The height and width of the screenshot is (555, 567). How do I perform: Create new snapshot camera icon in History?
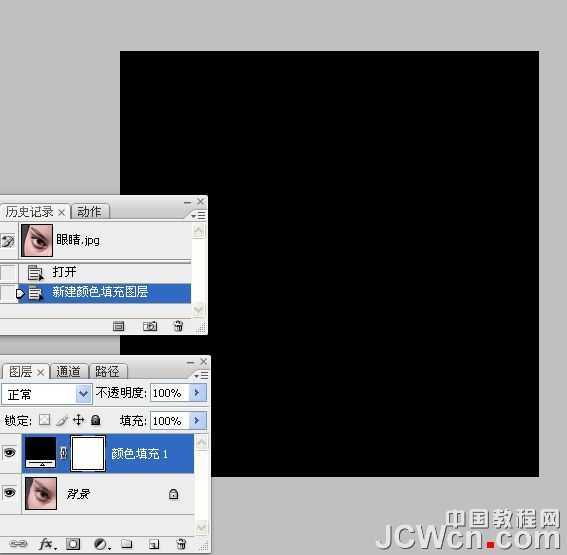point(150,326)
